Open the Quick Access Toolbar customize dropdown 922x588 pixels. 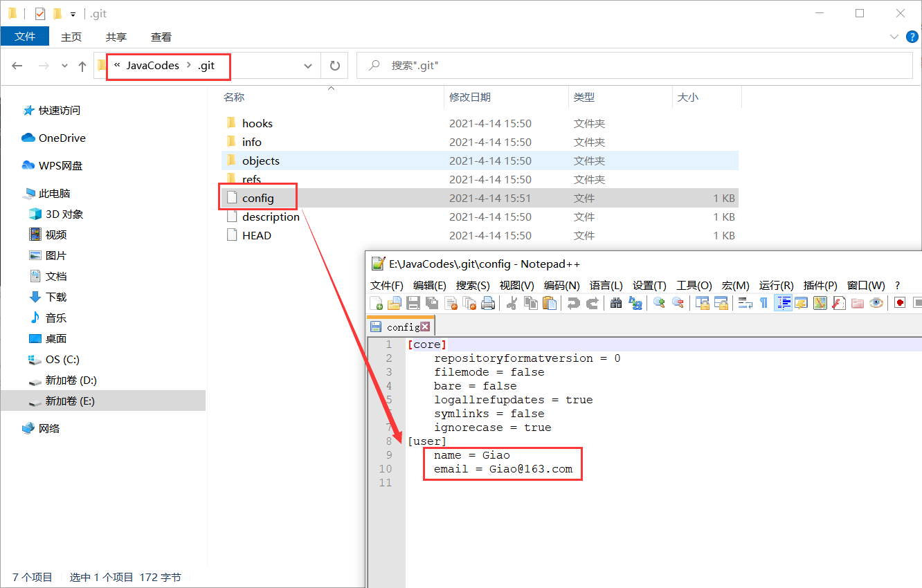[x=73, y=14]
